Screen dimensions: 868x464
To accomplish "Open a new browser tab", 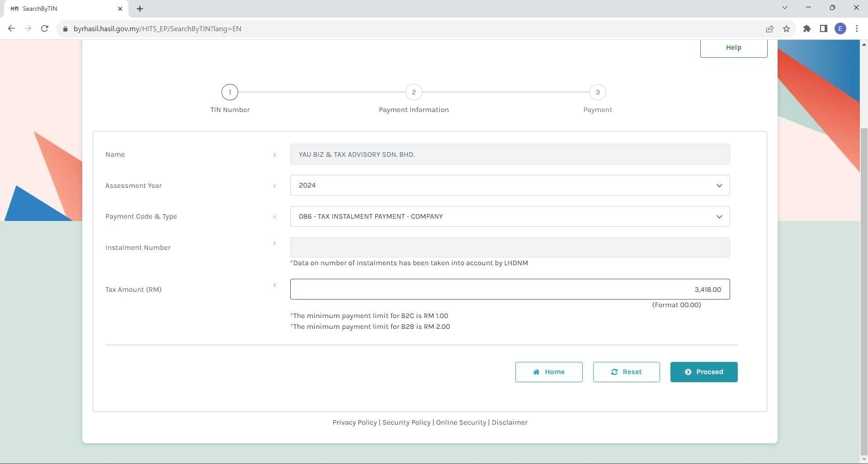I will tap(140, 9).
